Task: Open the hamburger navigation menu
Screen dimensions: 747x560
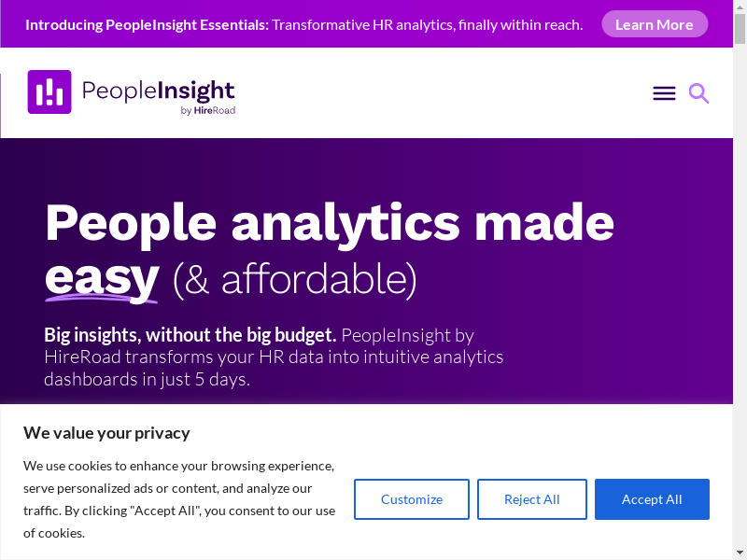Action: [x=664, y=93]
